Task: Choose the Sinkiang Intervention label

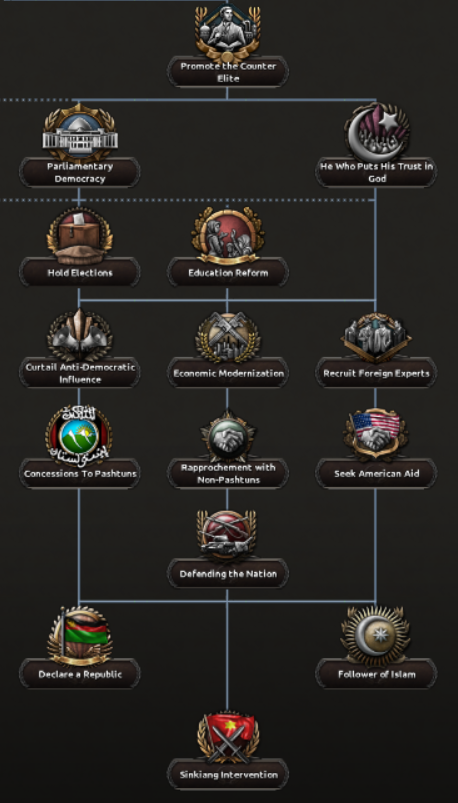Action: tap(227, 775)
